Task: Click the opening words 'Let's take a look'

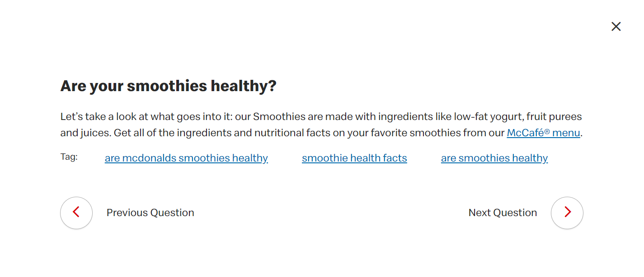Action: tap(93, 117)
